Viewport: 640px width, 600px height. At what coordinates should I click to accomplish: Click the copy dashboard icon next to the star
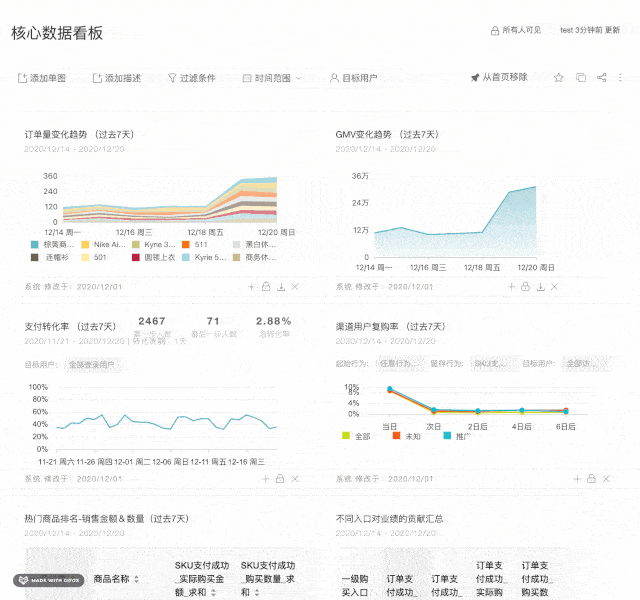point(581,78)
